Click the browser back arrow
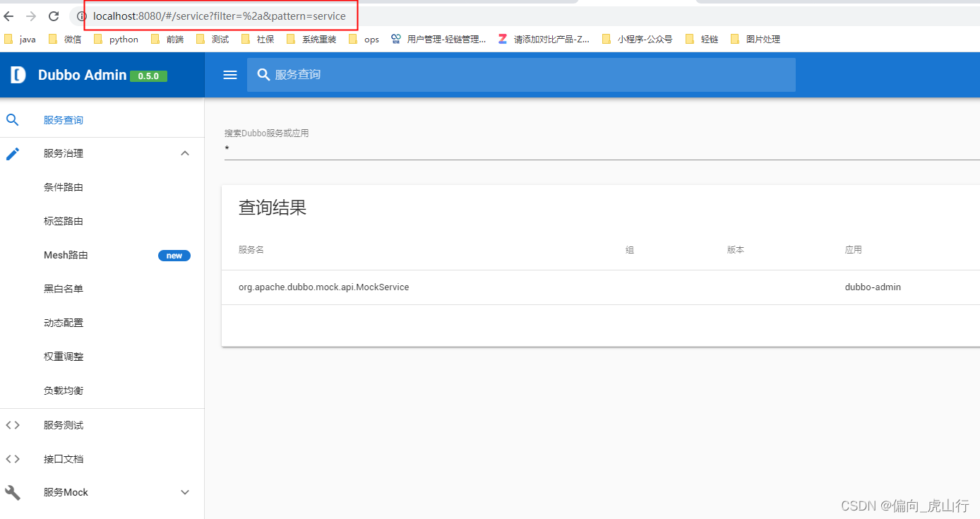The image size is (980, 519). pyautogui.click(x=8, y=16)
